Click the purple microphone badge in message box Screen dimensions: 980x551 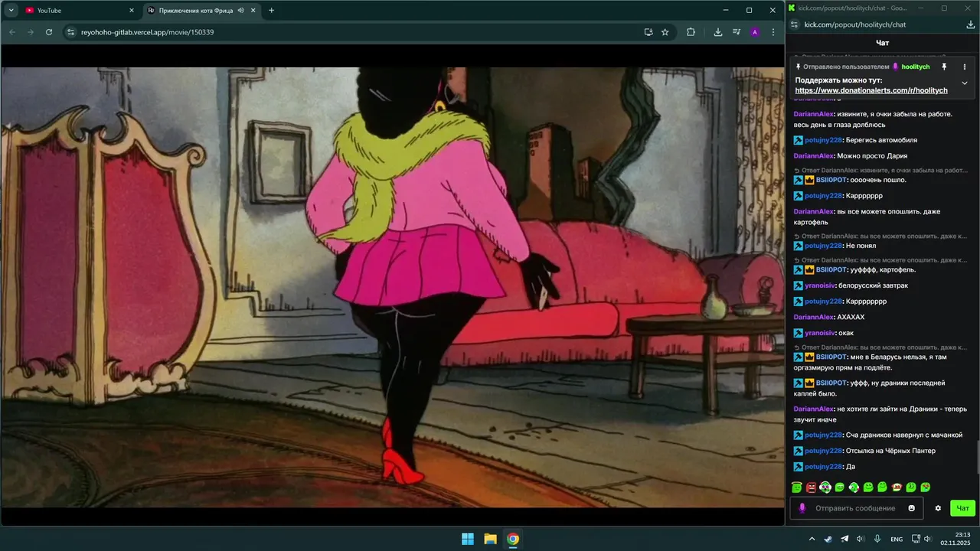click(x=802, y=508)
